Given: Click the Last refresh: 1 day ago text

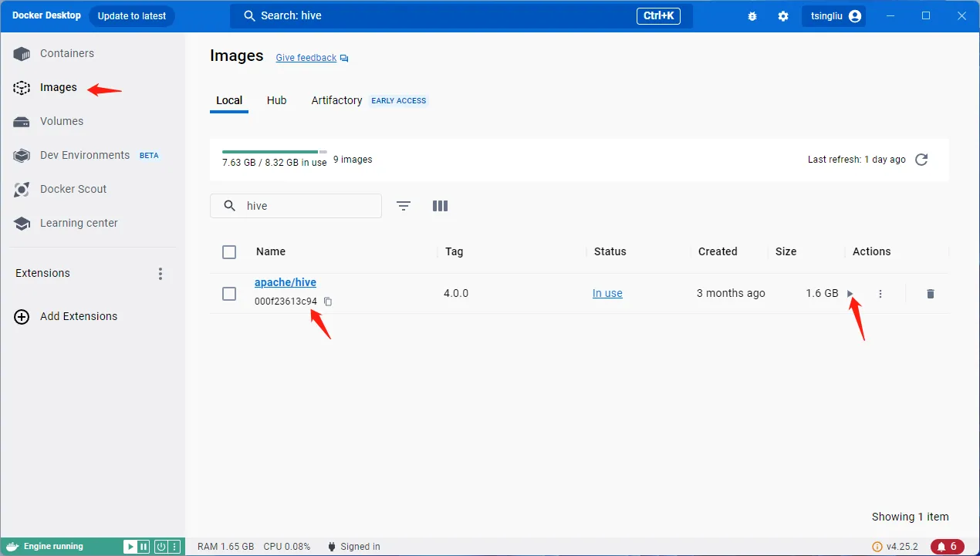Looking at the screenshot, I should [857, 160].
